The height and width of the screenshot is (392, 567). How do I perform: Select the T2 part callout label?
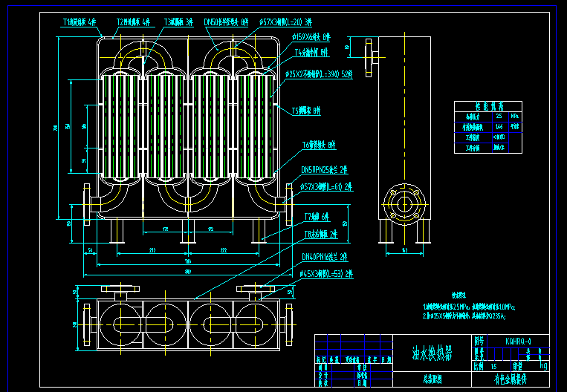(x=133, y=22)
